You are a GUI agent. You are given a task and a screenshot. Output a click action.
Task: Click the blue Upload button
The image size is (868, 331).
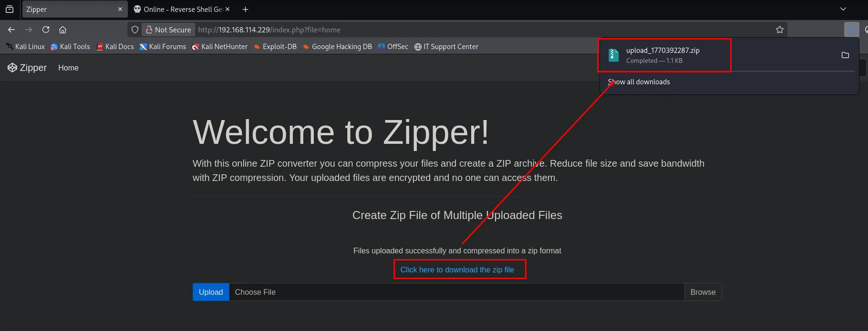[211, 292]
